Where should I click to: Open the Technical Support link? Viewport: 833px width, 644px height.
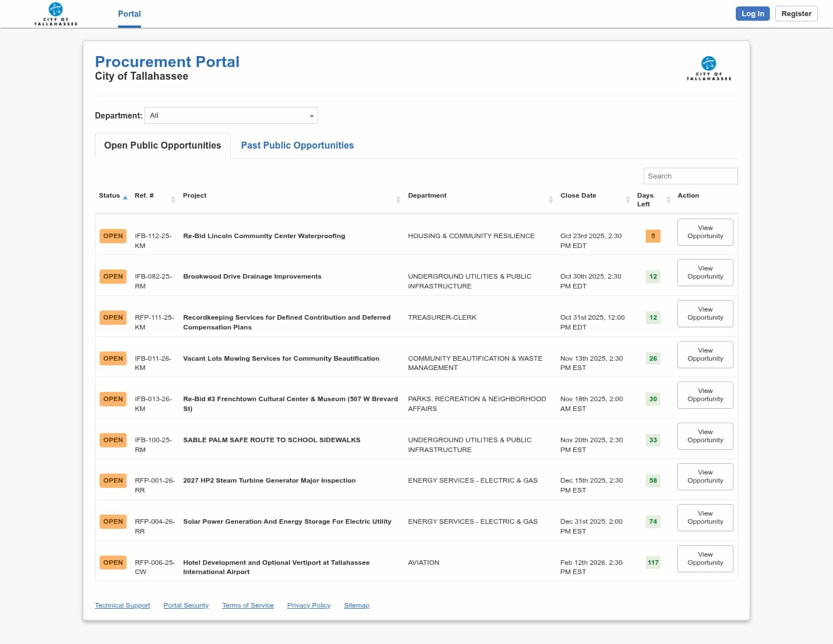tap(122, 605)
